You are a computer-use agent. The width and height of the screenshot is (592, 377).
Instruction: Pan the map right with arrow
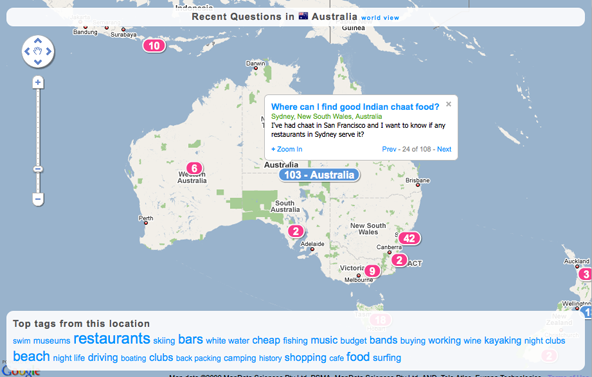pos(48,51)
